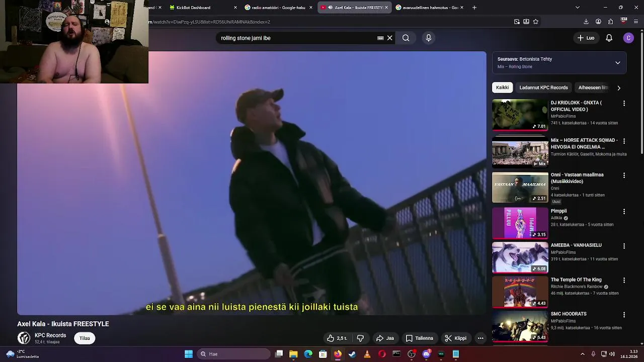Create a clip with Klippi
644x362 pixels.
pyautogui.click(x=455, y=338)
